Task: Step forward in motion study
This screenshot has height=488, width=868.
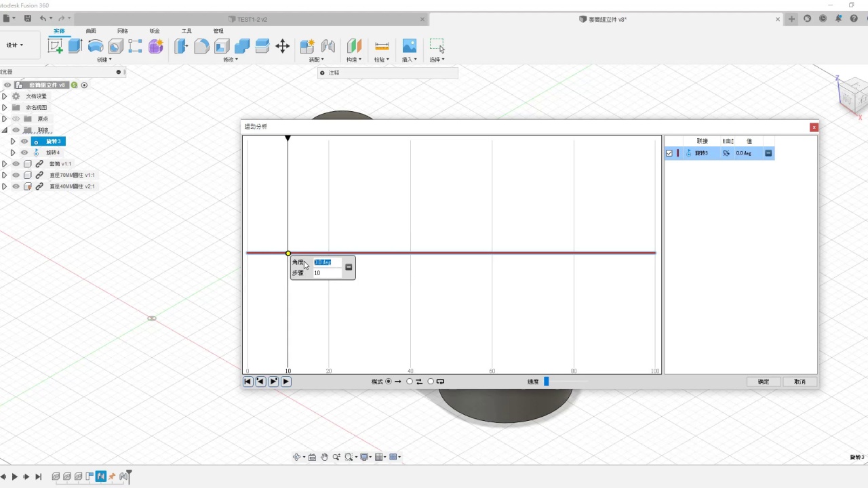Action: [x=273, y=382]
